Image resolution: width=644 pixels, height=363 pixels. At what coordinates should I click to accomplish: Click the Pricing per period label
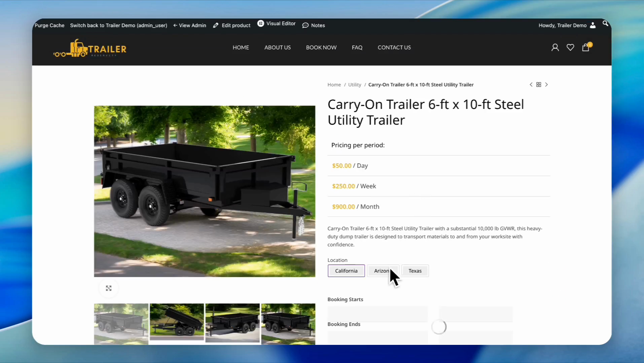coord(358,145)
